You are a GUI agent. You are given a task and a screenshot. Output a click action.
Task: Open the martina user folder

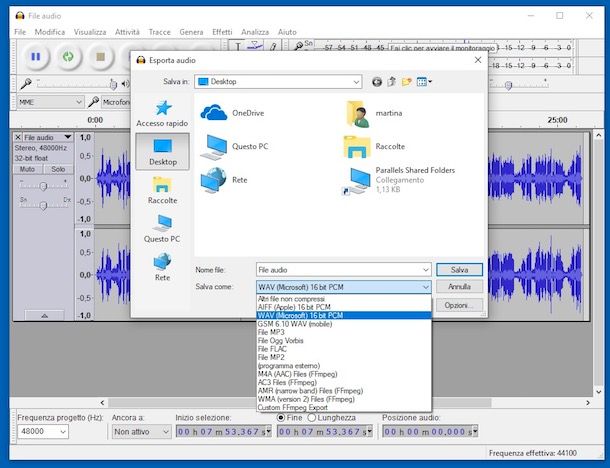pos(373,113)
